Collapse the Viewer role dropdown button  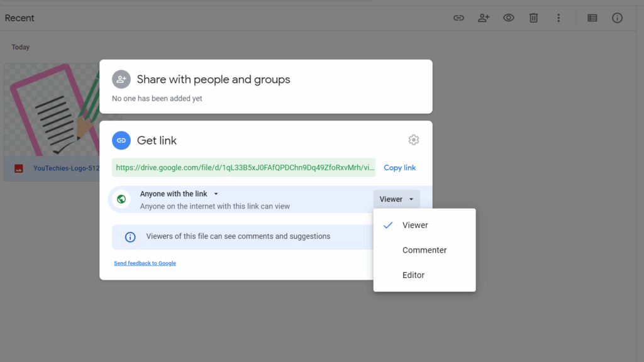coord(396,199)
